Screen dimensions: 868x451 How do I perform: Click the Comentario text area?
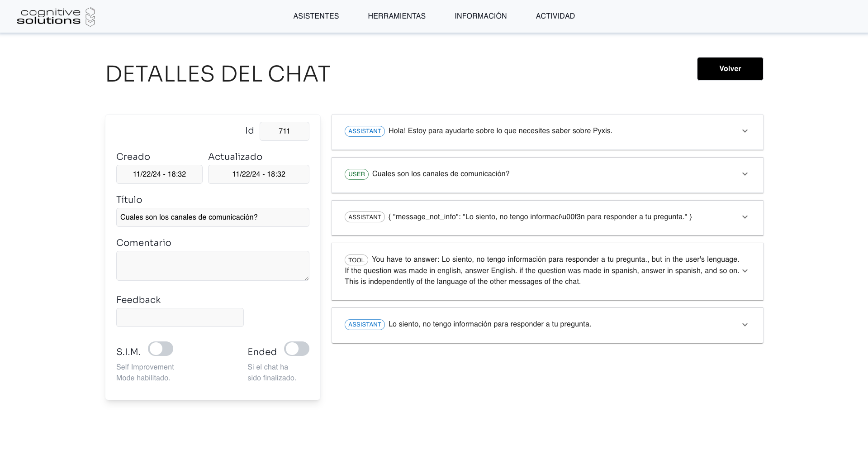click(213, 266)
